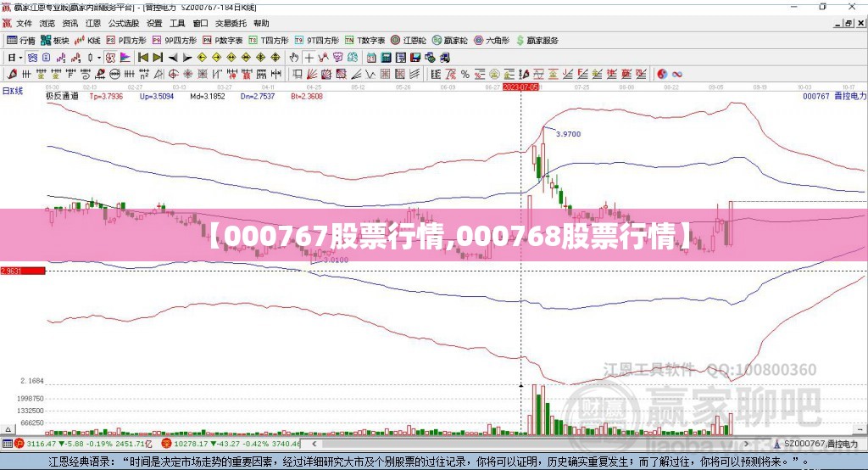Click the red 2.9631 price label
Screen dimensions: 868x470
click(x=23, y=271)
